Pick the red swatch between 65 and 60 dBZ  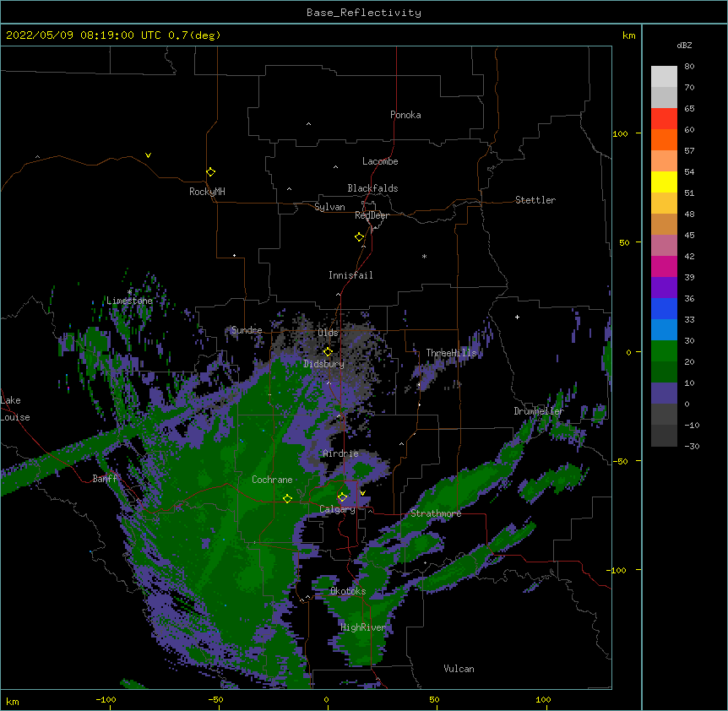(664, 119)
